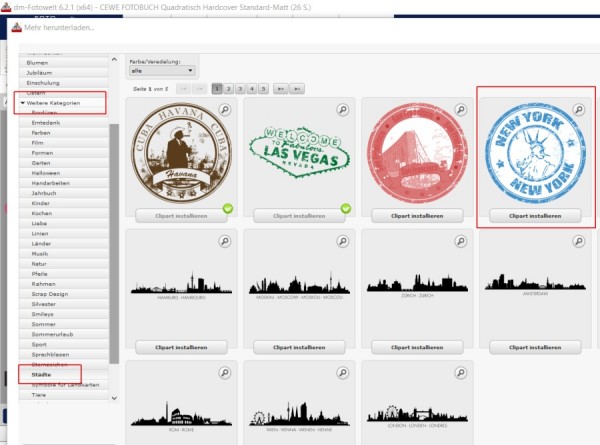This screenshot has width=600, height=445.
Task: Install the Hamburg skyline clipart
Action: [181, 347]
